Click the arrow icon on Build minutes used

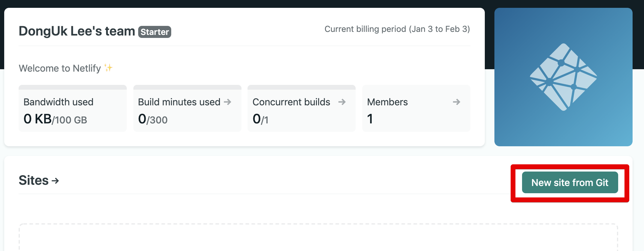click(228, 102)
